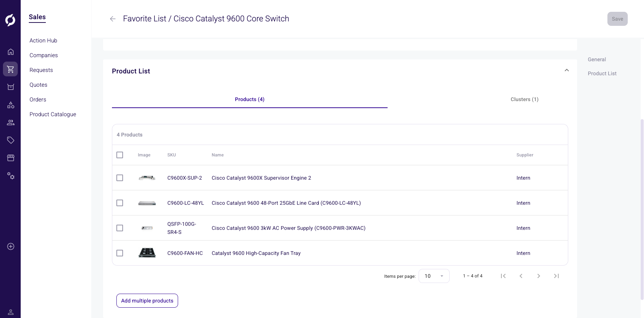644x318 pixels.
Task: Open the users group icon in sidebar
Action: (x=11, y=122)
